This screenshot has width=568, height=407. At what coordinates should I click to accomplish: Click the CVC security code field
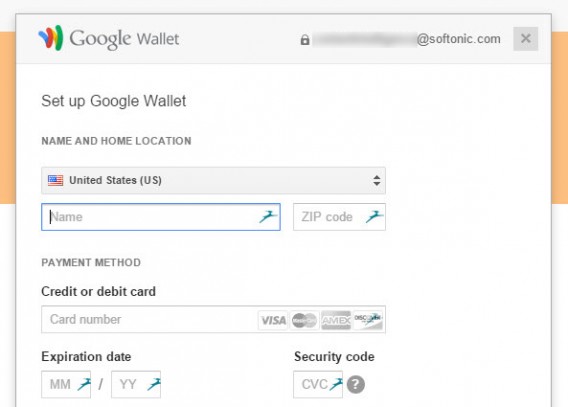pyautogui.click(x=318, y=384)
